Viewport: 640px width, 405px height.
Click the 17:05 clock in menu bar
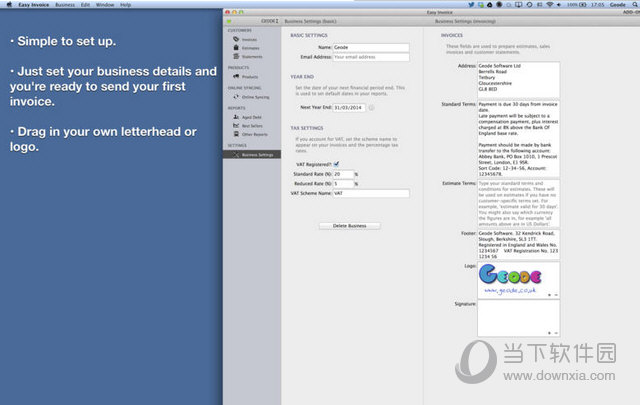(x=598, y=5)
